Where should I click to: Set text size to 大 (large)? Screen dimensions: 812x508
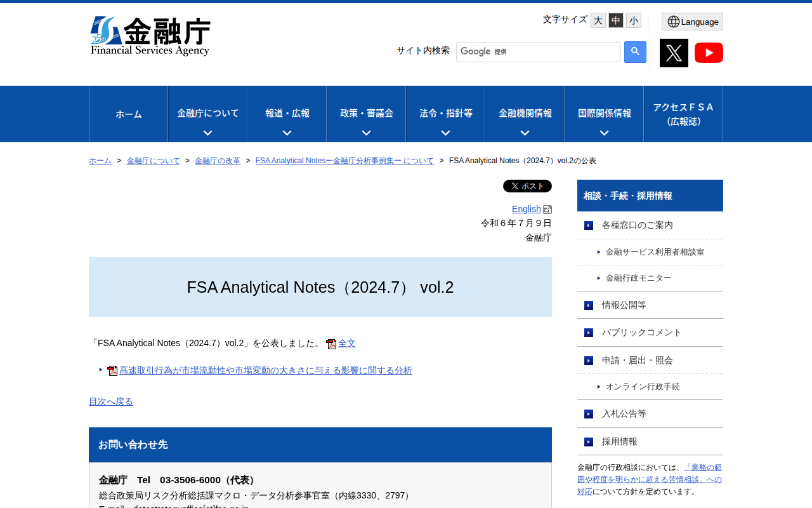(x=598, y=20)
